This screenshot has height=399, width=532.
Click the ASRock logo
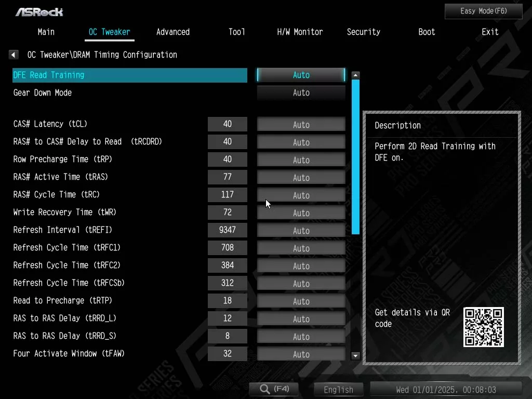coord(39,12)
